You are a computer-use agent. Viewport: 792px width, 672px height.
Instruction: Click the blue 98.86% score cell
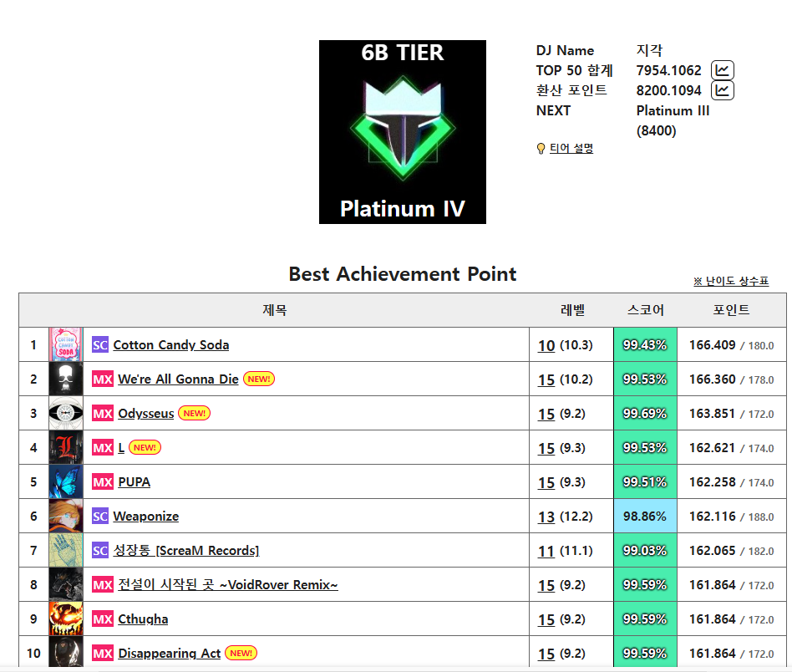[645, 516]
